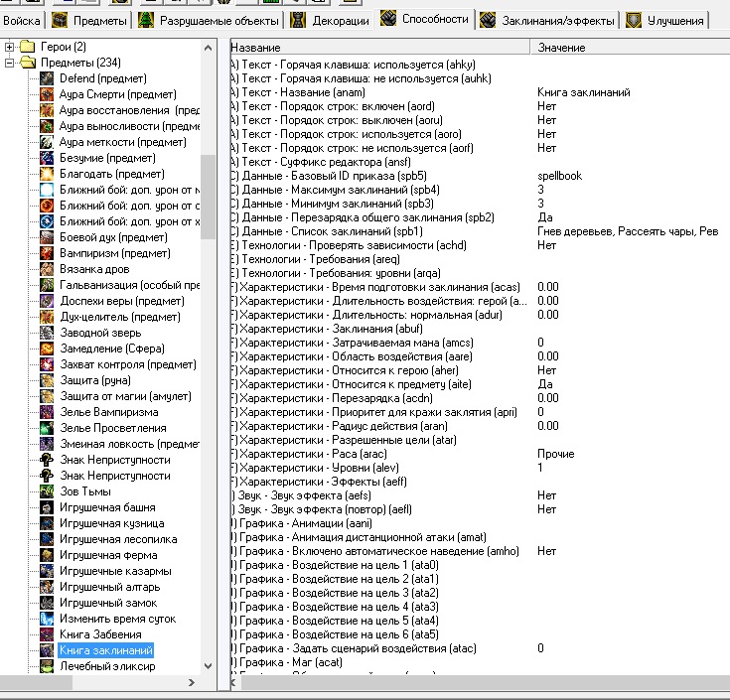
Task: Select the Текст - Название (anam) row
Action: [480, 92]
